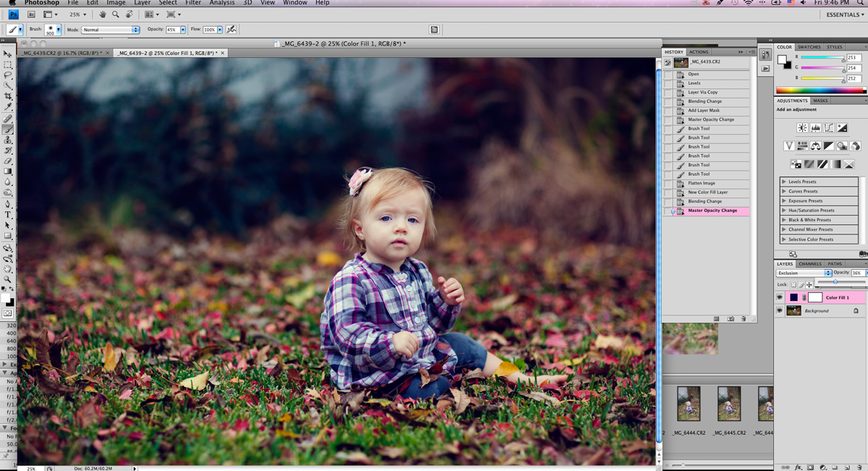Select the Gradient tool
Image resolution: width=868 pixels, height=471 pixels.
point(8,171)
